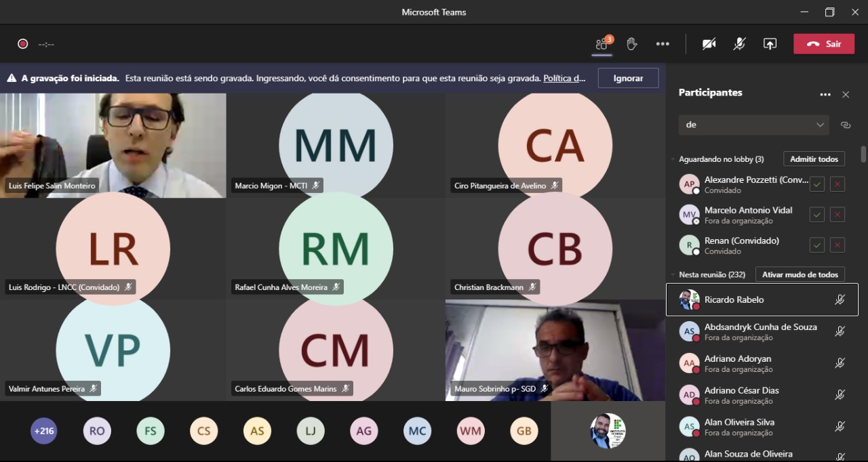This screenshot has width=868, height=462.
Task: Collapse the Aguardando no lobby section
Action: [673, 160]
